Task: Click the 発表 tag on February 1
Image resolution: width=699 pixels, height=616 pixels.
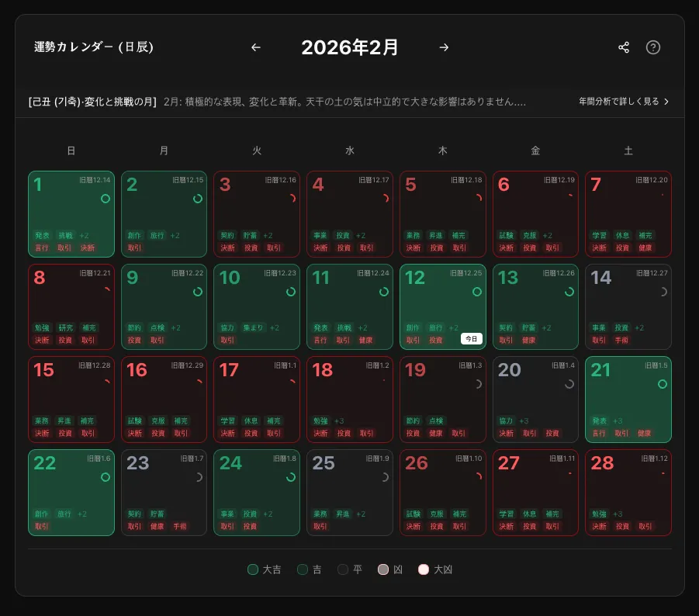Action: pos(41,235)
